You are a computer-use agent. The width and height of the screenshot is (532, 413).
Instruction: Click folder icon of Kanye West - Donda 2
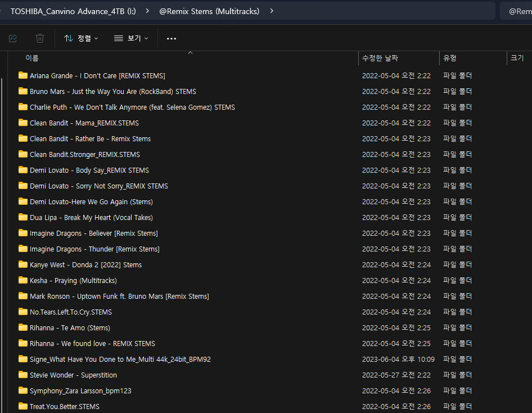(x=23, y=264)
